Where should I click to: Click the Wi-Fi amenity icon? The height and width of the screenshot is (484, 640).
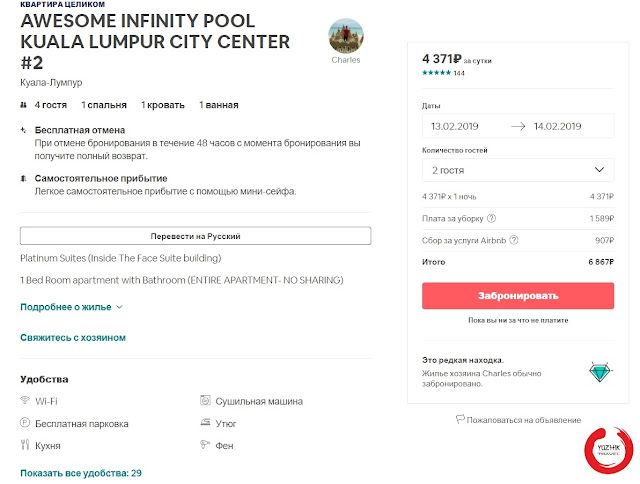[25, 401]
